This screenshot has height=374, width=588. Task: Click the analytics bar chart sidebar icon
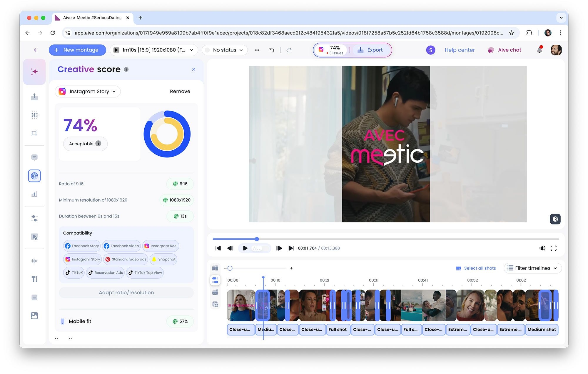click(34, 194)
